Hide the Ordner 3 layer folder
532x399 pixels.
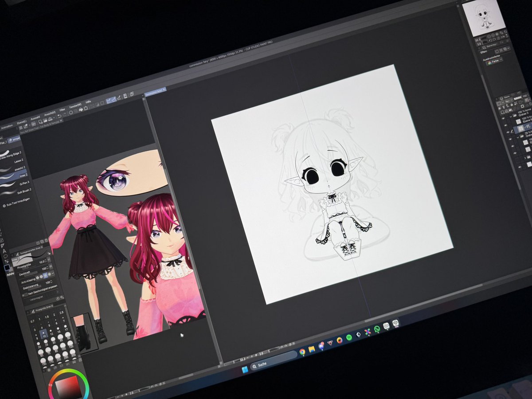[503, 119]
